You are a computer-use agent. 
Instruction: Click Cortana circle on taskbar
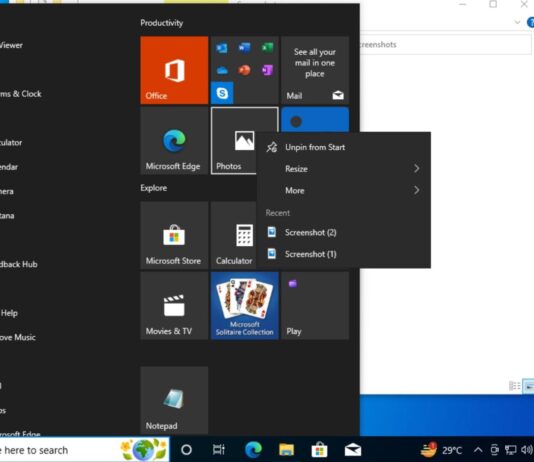(186, 450)
